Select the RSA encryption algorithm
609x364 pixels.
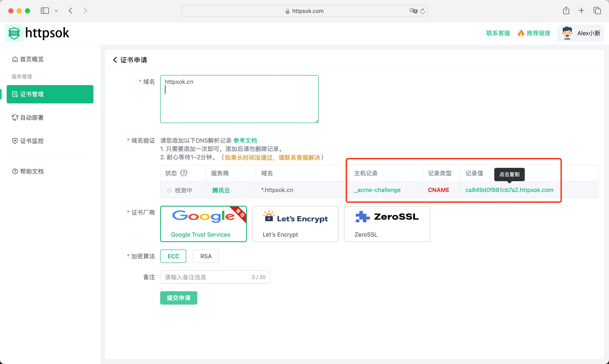206,256
